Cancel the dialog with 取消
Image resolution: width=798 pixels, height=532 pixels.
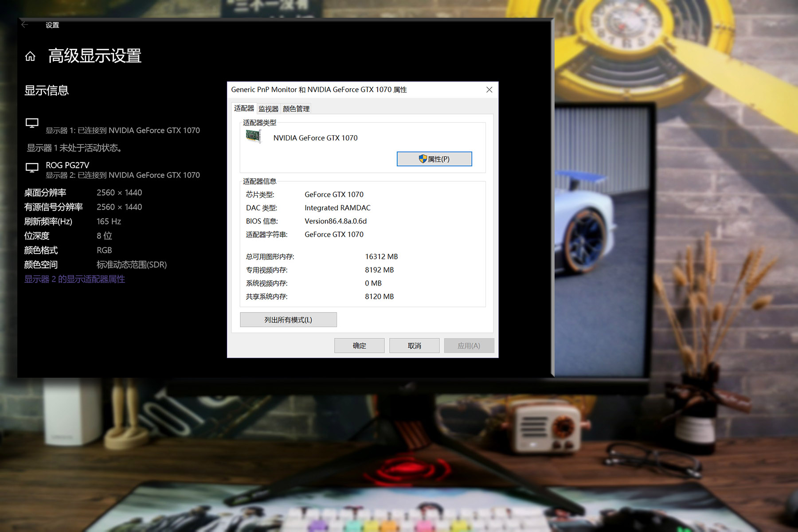coord(415,345)
